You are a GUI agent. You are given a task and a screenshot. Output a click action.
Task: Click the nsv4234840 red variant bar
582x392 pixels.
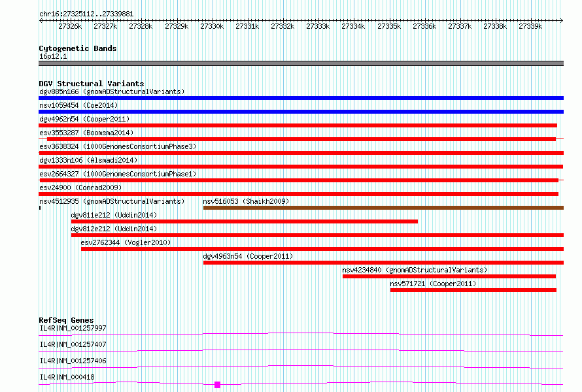(449, 276)
